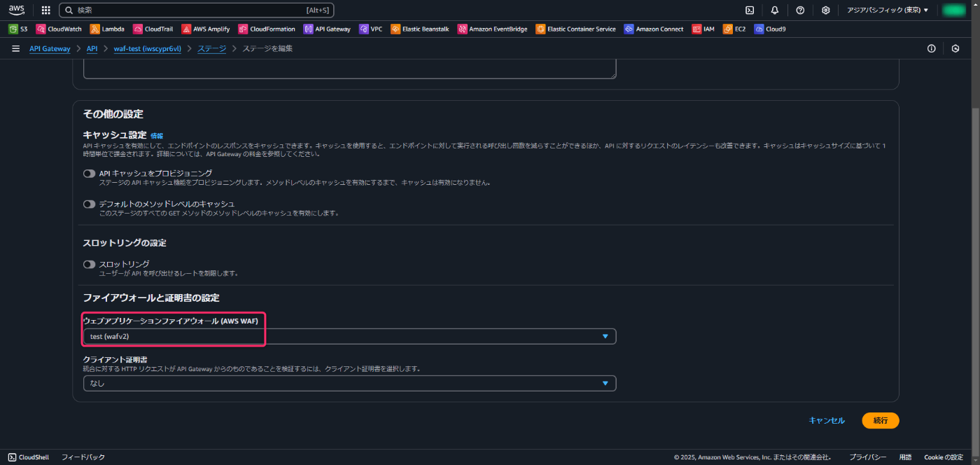Screen dimensions: 980x465
Task: Click the search field at the top
Action: click(197, 10)
